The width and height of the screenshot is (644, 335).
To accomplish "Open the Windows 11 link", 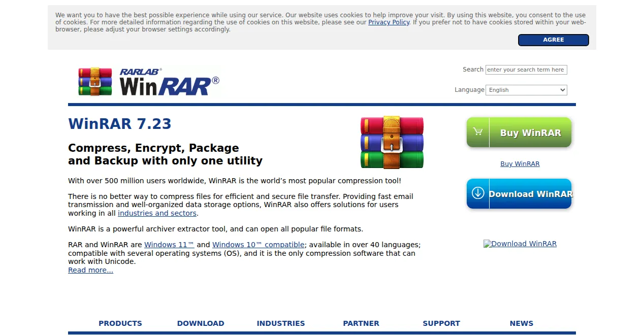I will click(169, 245).
